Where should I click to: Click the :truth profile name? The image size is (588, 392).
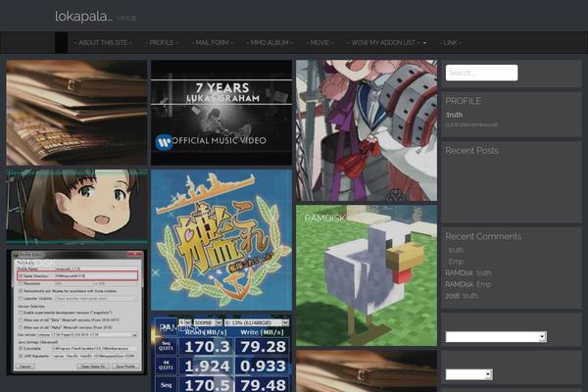point(454,115)
